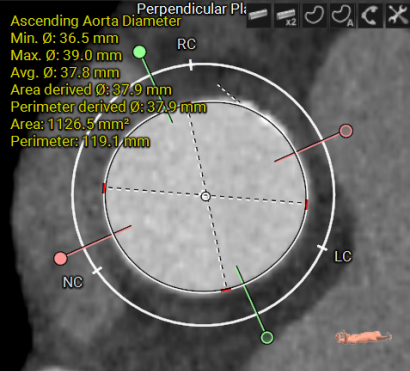Click the pink handle near the NC label

pyautogui.click(x=60, y=258)
